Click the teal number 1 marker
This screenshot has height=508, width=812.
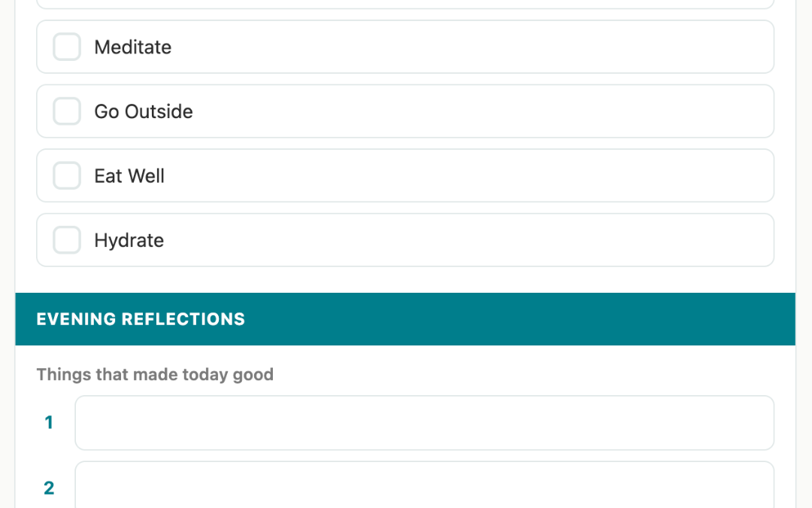[x=49, y=423]
